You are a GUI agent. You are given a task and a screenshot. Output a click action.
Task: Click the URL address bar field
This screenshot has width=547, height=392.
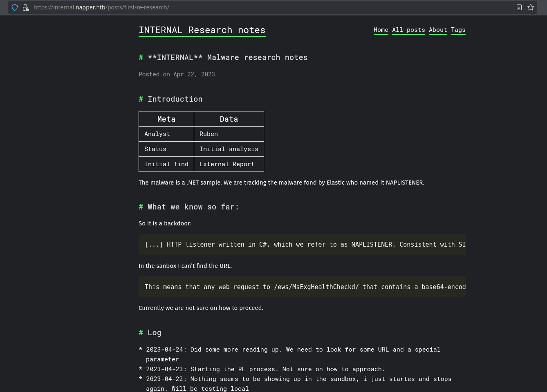pyautogui.click(x=273, y=7)
